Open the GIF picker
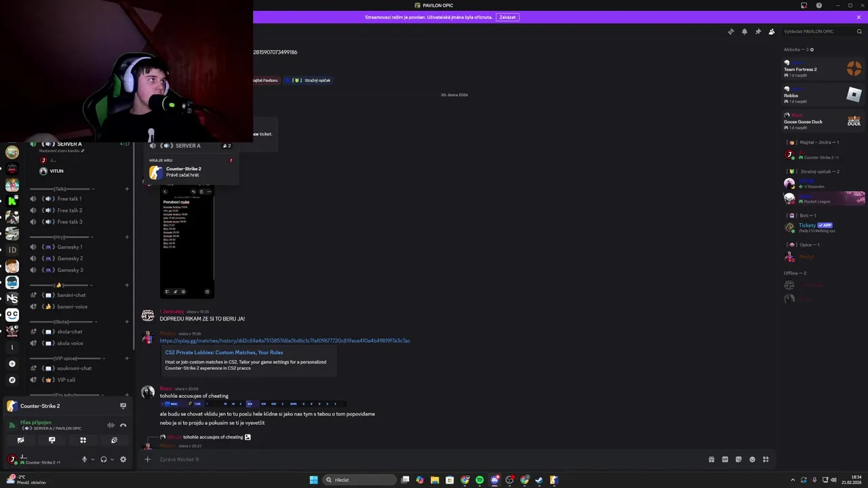This screenshot has width=868, height=488. [x=725, y=459]
